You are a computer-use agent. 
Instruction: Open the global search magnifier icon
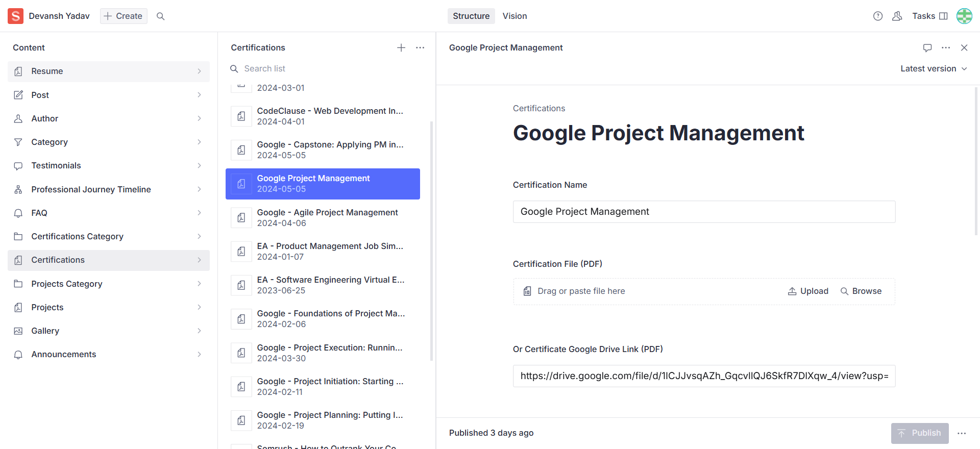point(160,16)
